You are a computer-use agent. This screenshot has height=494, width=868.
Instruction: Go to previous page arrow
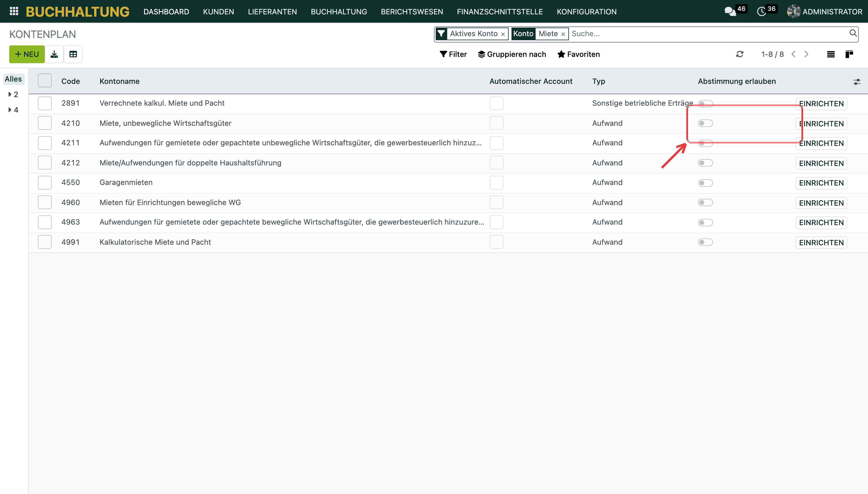[x=793, y=54]
